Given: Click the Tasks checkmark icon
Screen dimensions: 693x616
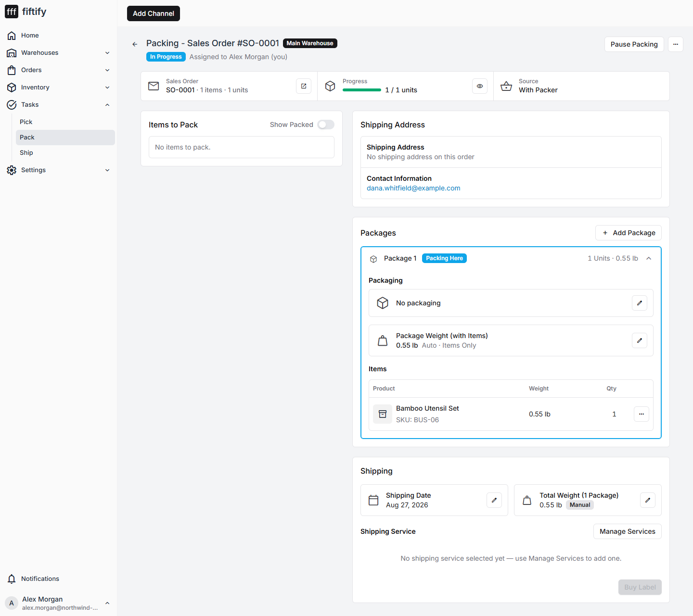Looking at the screenshot, I should coord(12,105).
